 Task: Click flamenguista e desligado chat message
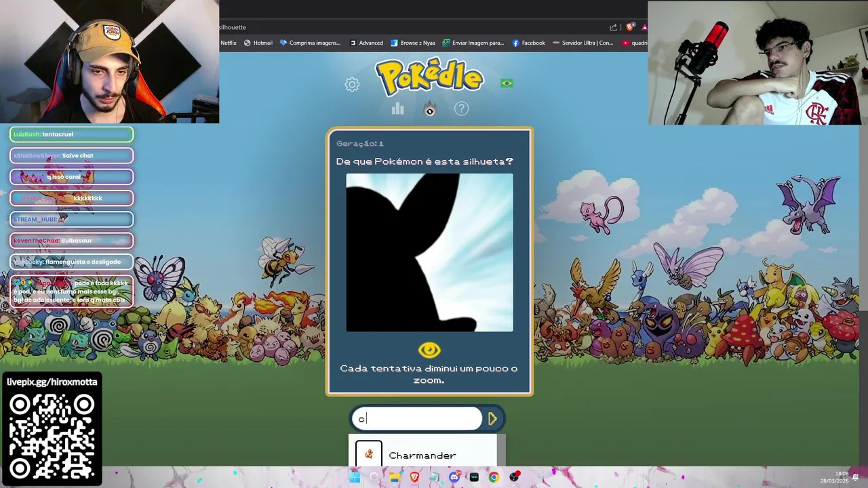click(71, 262)
